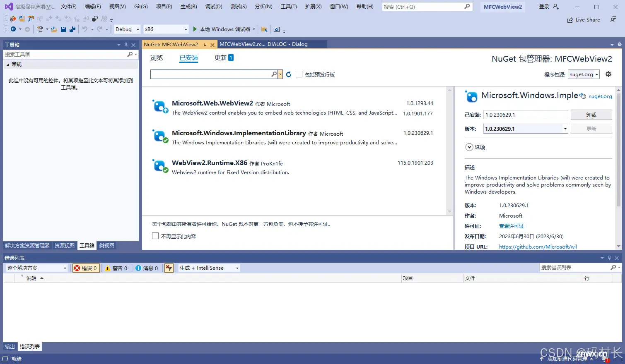Open the version 1.0.230629.1 dropdown
The image size is (625, 364).
click(x=526, y=129)
